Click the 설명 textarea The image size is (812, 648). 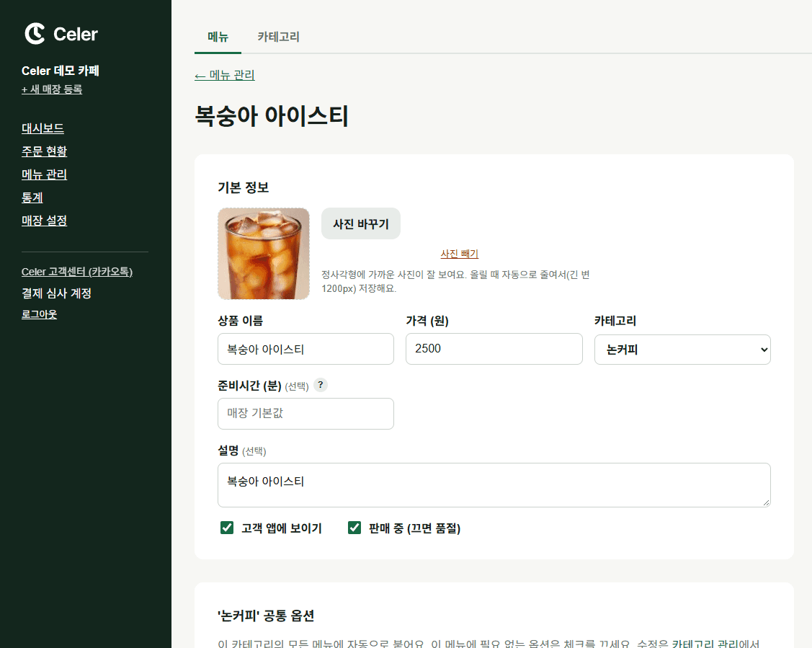point(494,485)
